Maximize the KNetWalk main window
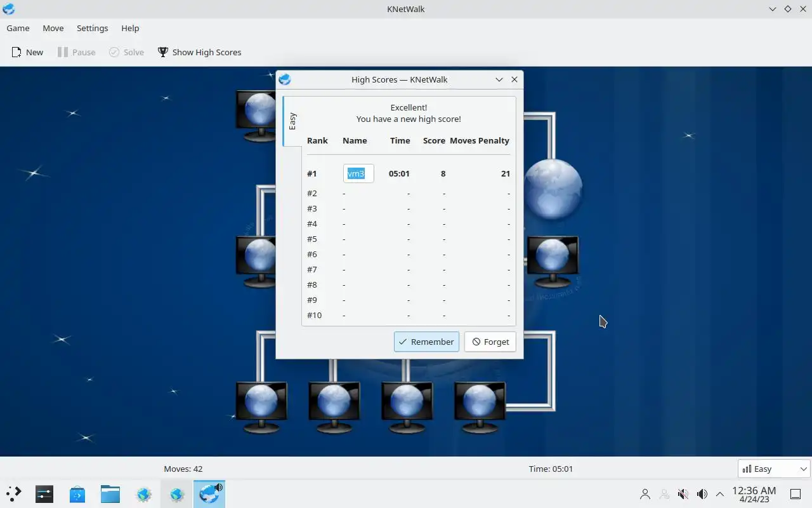Image resolution: width=812 pixels, height=508 pixels. [788, 9]
